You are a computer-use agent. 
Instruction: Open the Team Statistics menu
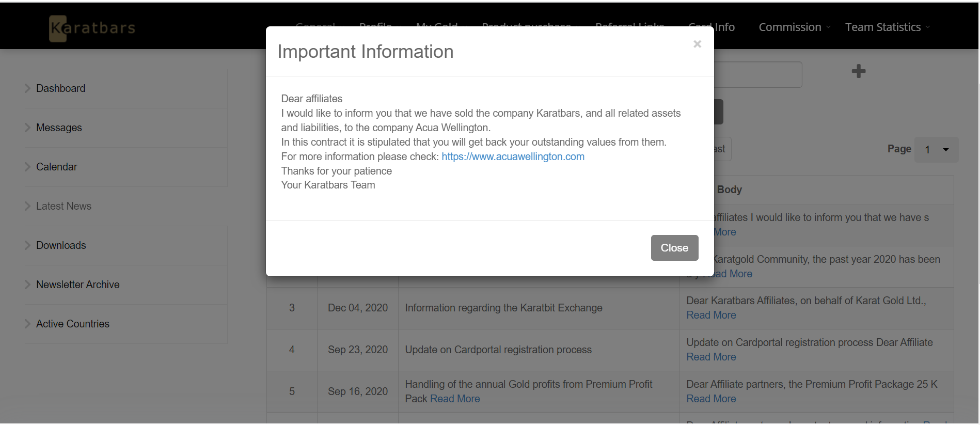click(x=883, y=27)
